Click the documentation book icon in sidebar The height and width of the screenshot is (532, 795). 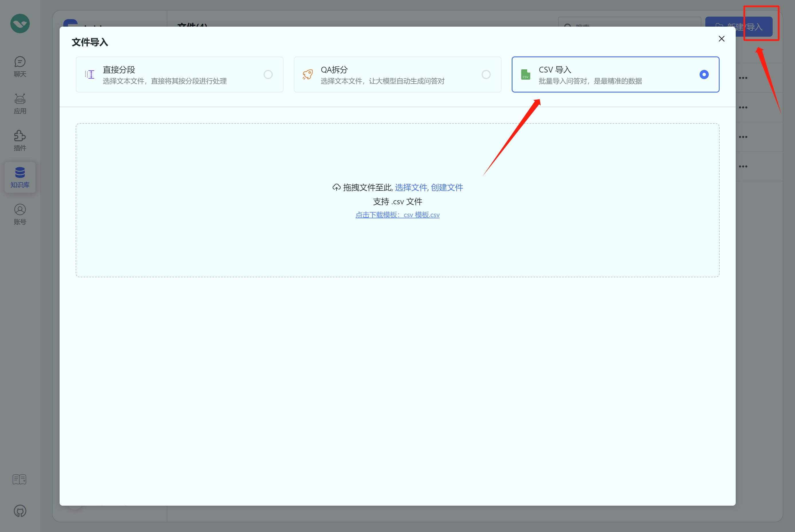(19, 479)
